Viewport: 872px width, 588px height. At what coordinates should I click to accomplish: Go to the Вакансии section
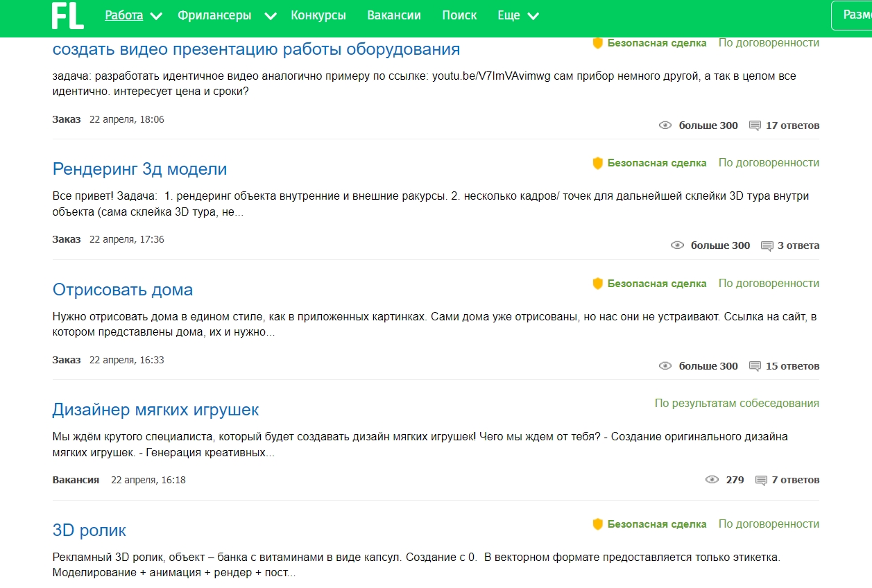click(394, 15)
